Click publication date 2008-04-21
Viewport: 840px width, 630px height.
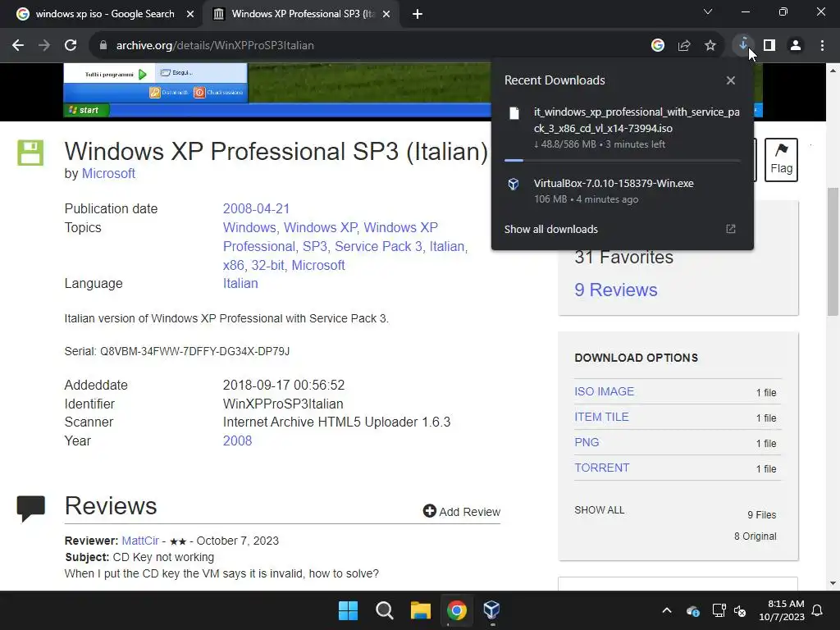pyautogui.click(x=256, y=208)
